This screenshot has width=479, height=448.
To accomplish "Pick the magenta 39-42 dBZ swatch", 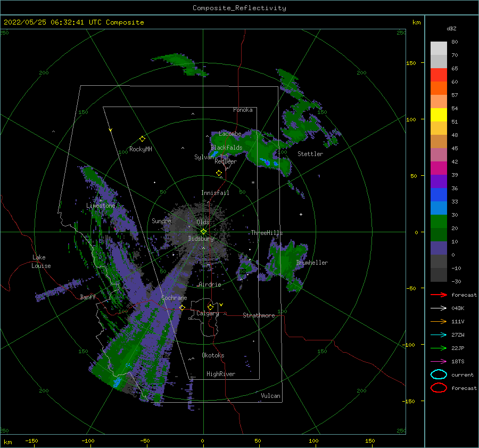I will click(439, 168).
